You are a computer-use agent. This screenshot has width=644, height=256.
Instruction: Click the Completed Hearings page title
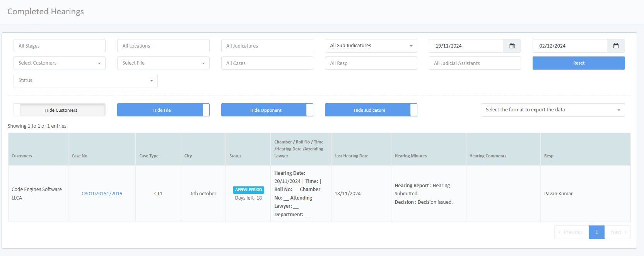(x=46, y=12)
